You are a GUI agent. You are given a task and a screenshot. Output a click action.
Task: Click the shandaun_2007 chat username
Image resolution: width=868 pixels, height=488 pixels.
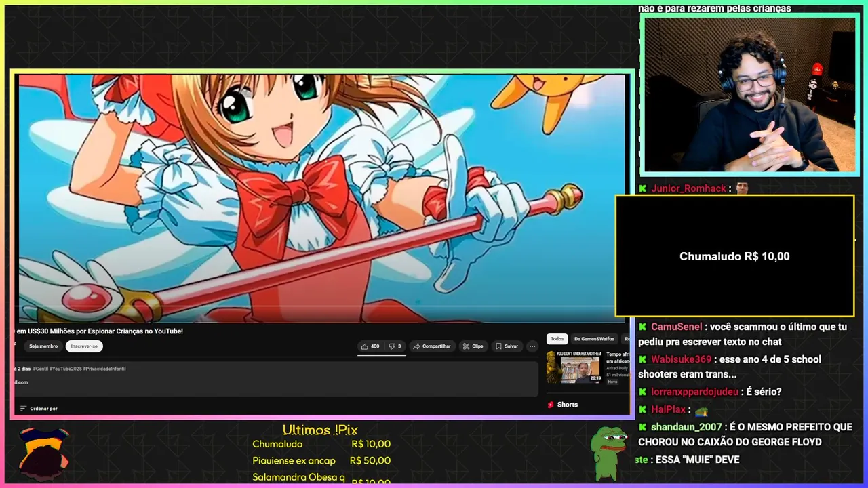686,427
